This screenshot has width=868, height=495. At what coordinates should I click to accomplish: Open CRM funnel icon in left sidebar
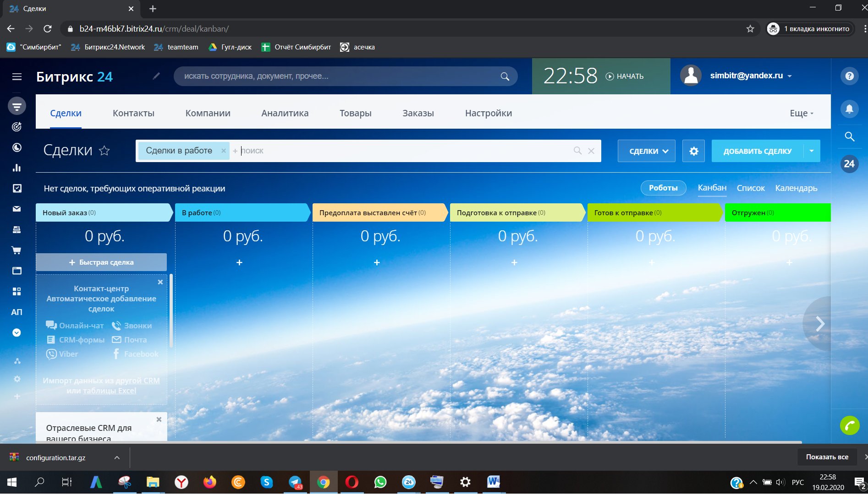pos(17,106)
